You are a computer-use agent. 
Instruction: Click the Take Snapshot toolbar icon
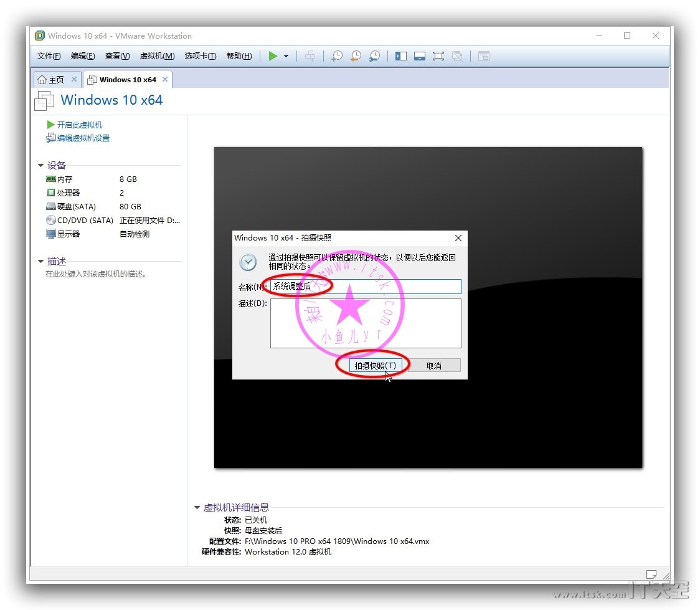pyautogui.click(x=337, y=56)
